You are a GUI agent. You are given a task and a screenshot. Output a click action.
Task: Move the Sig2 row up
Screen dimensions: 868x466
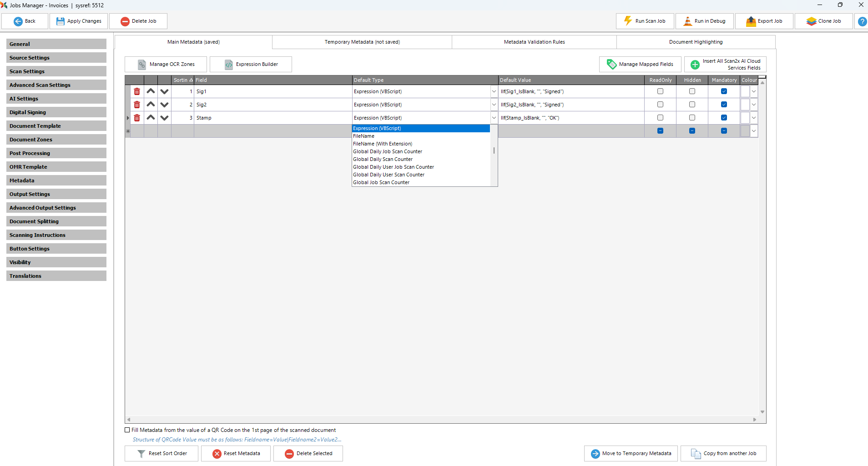click(x=151, y=105)
